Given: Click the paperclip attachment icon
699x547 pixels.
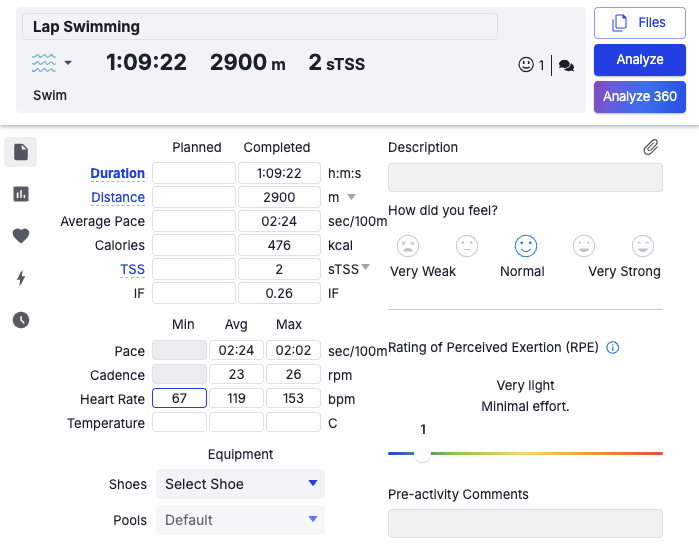Looking at the screenshot, I should 651,147.
